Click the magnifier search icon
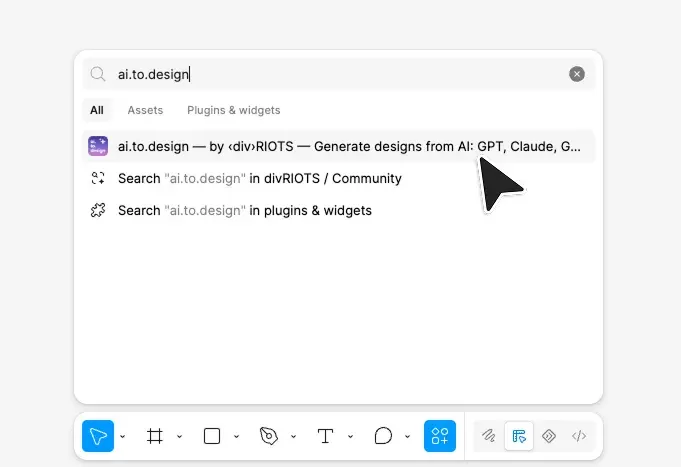681x467 pixels. coord(98,74)
